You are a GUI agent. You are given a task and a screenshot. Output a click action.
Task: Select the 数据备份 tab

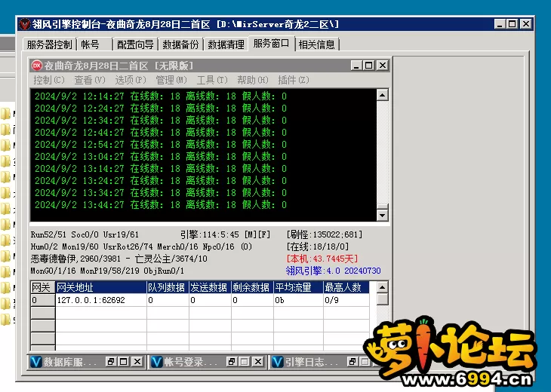click(x=180, y=44)
